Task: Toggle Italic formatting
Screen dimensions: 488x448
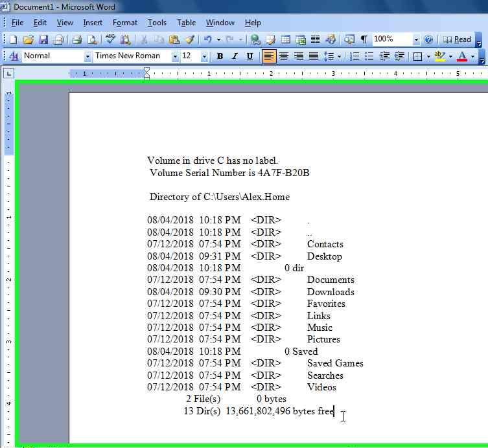Action: [235, 56]
